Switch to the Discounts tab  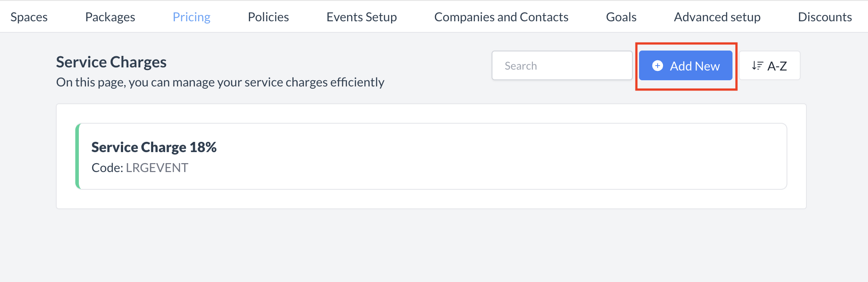coord(825,17)
